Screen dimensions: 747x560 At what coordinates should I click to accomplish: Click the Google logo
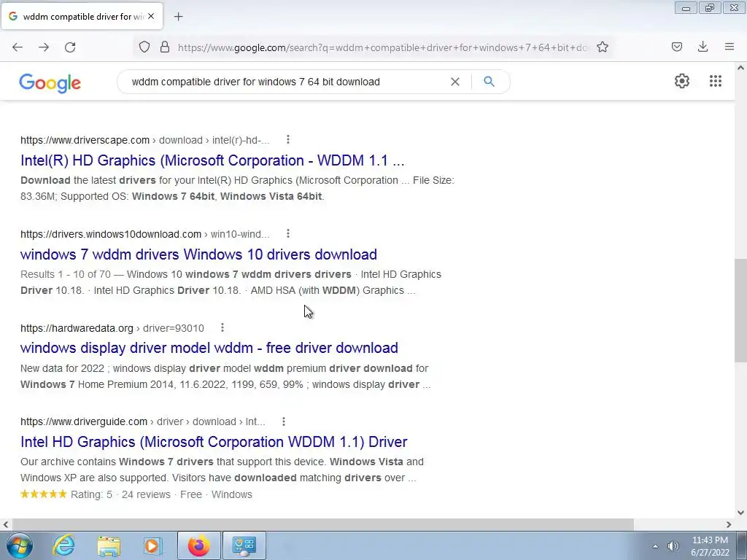(50, 83)
